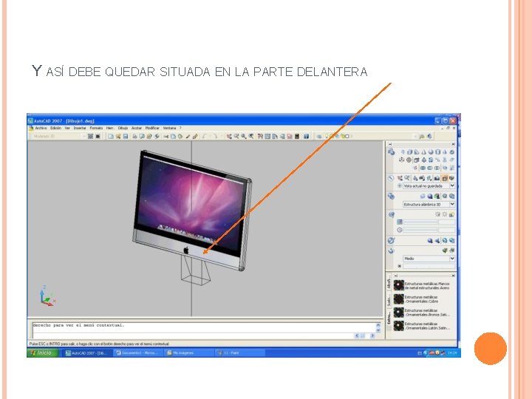Click the Subtract solids icon
The height and width of the screenshot is (399, 532).
[x=430, y=168]
